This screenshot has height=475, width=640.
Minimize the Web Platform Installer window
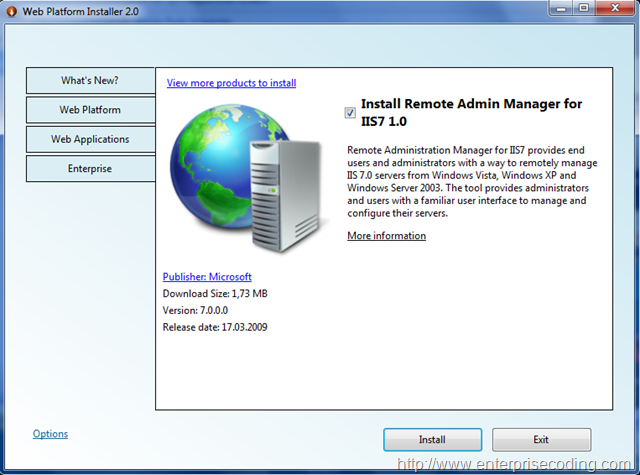tap(561, 8)
